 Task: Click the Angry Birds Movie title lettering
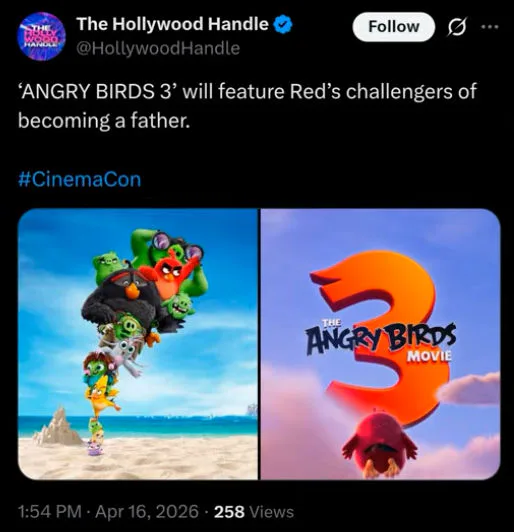pos(381,340)
